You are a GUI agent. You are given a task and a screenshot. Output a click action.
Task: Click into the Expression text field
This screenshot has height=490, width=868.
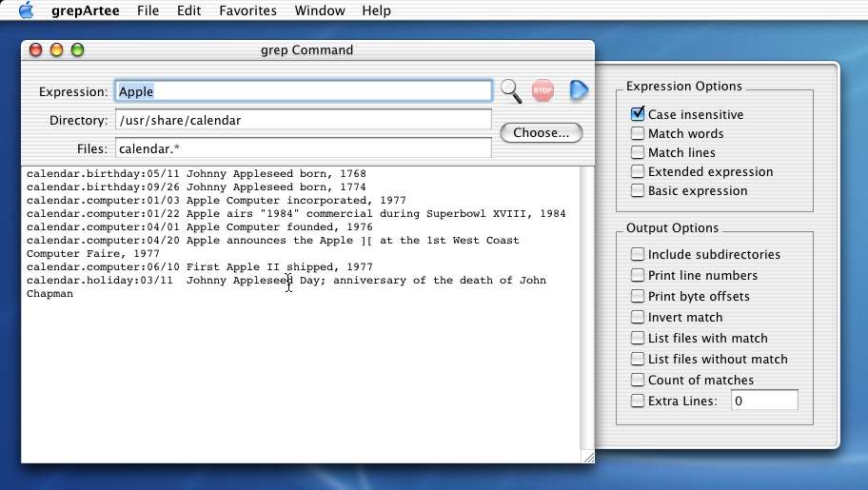[x=303, y=92]
